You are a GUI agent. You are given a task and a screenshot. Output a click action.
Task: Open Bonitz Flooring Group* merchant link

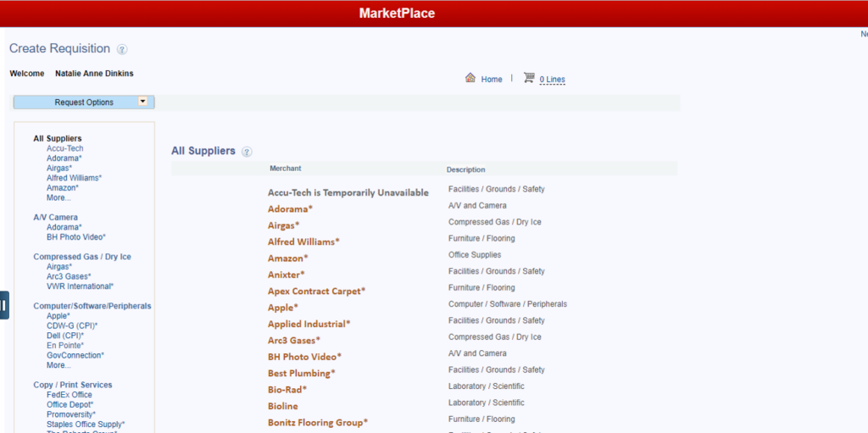pyautogui.click(x=318, y=423)
